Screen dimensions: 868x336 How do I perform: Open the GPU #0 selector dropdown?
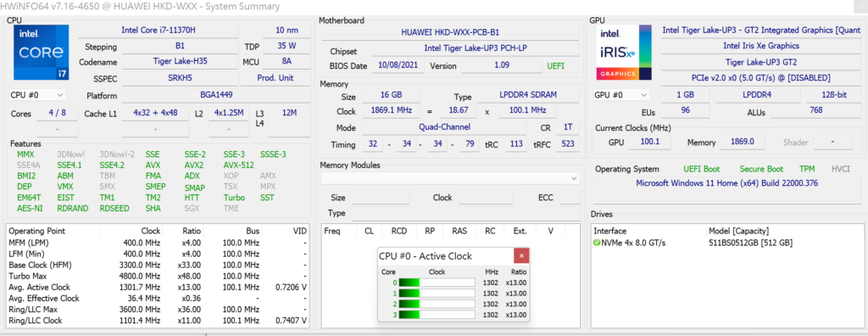coord(621,95)
